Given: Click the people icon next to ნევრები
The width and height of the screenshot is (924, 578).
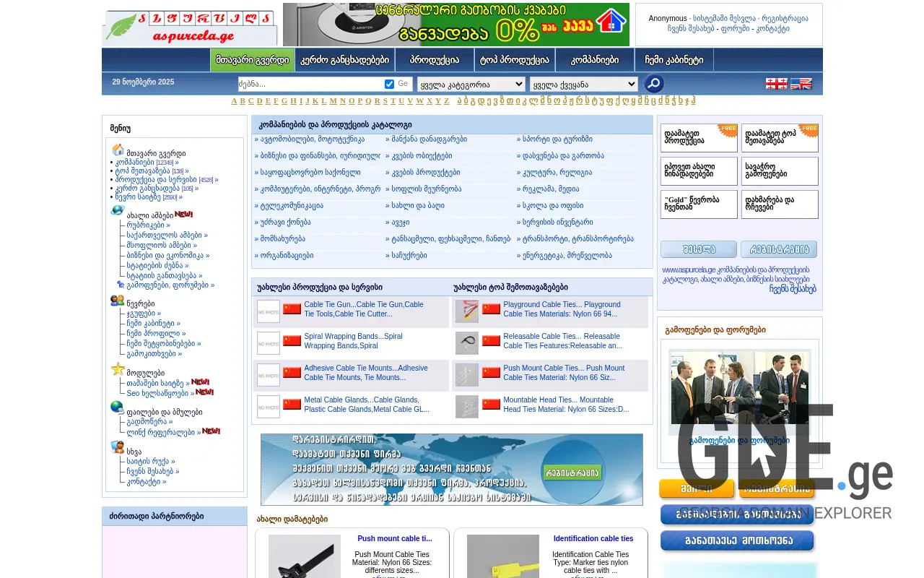Looking at the screenshot, I should [x=117, y=301].
